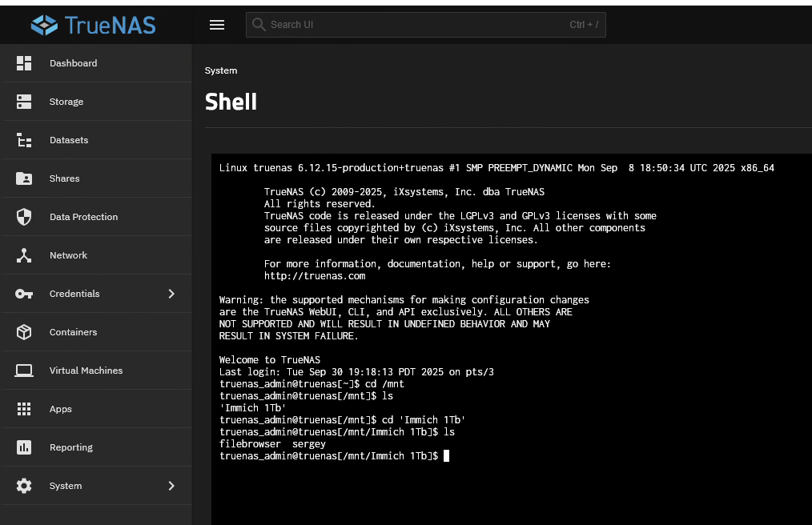
Task: Click the Containers cube icon
Action: point(24,332)
